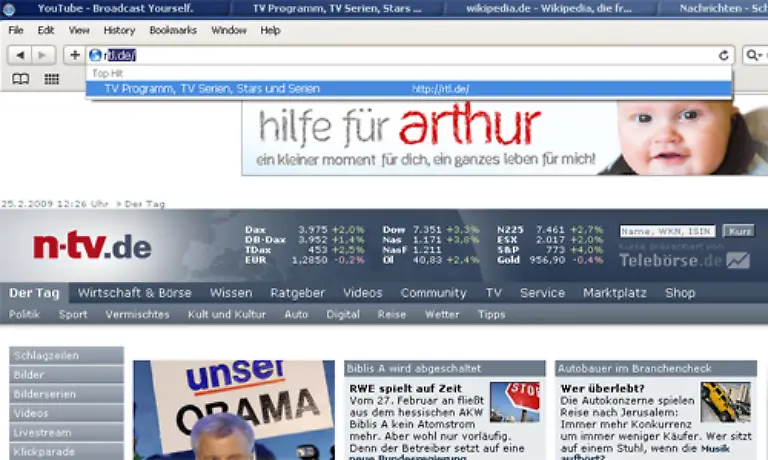The height and width of the screenshot is (460, 768).
Task: Open the unser OBAMA photo
Action: [234, 410]
